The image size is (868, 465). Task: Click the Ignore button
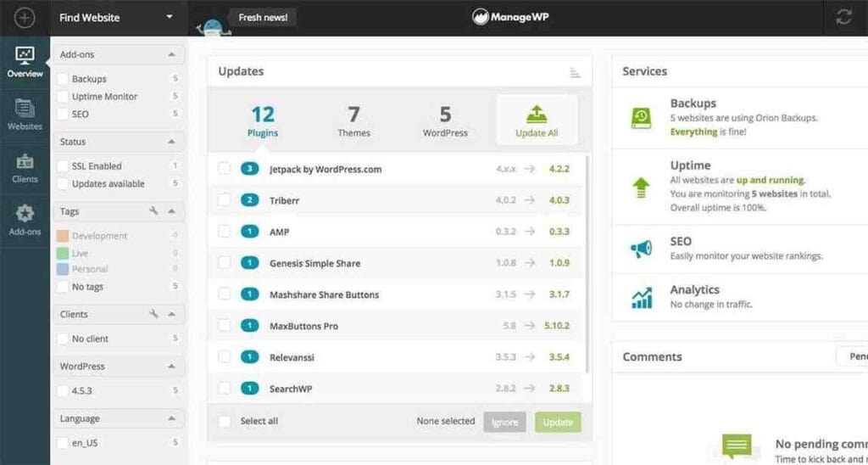click(x=505, y=422)
